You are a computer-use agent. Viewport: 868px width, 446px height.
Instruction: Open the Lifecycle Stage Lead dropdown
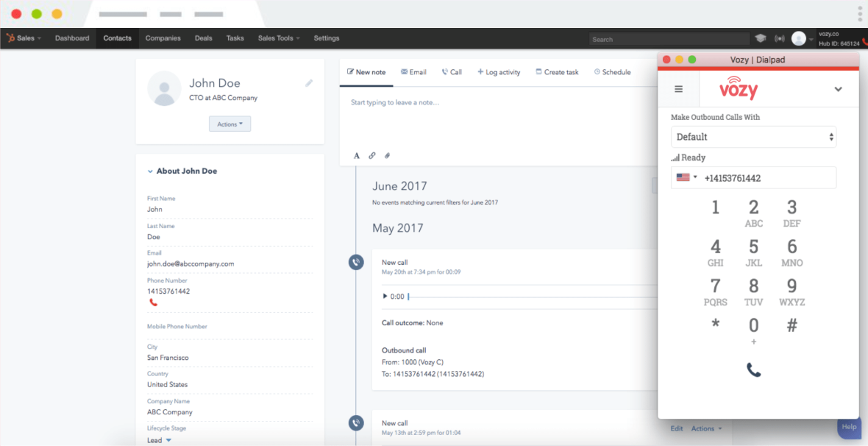coord(159,439)
